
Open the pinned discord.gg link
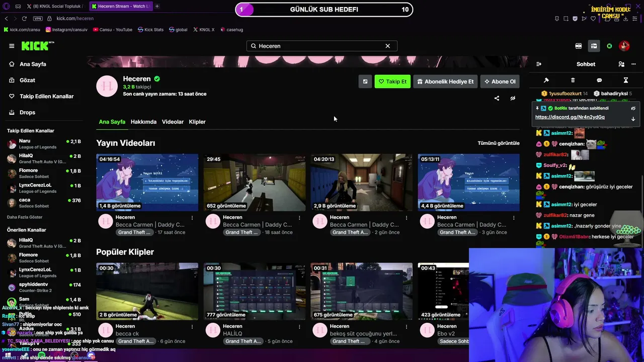570,117
